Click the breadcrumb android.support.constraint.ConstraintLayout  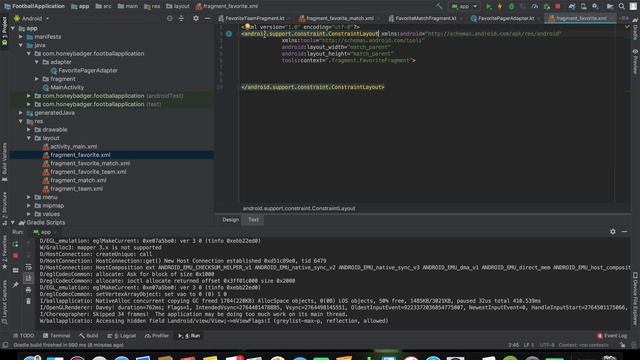(x=299, y=208)
